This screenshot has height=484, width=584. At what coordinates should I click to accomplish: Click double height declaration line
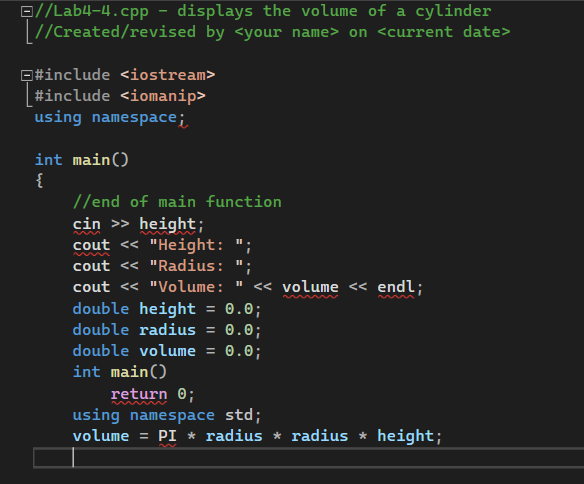pos(167,309)
